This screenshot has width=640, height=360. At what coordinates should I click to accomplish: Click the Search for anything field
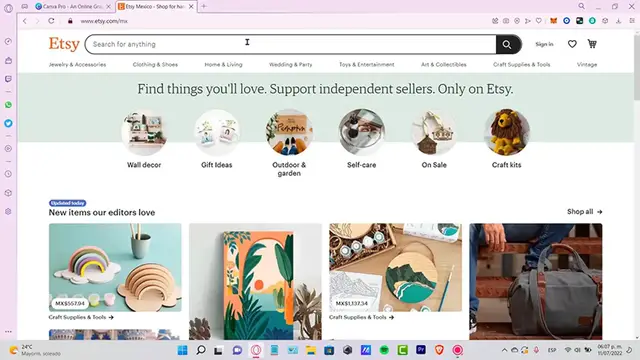click(x=290, y=44)
